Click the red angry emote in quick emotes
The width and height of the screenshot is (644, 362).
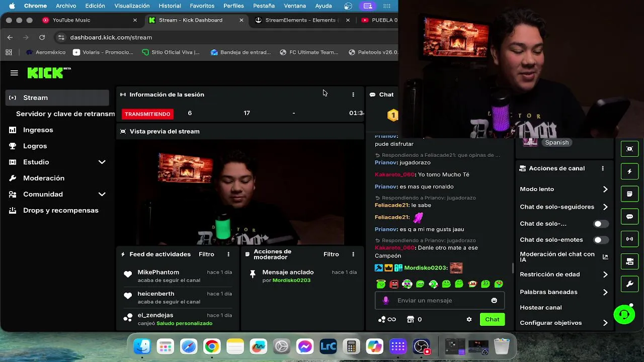coord(394,284)
